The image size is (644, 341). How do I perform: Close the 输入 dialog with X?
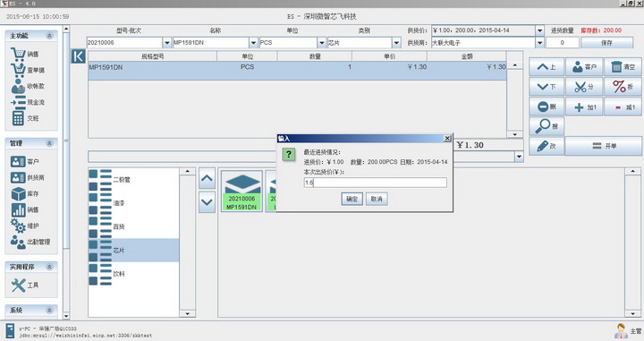point(447,139)
